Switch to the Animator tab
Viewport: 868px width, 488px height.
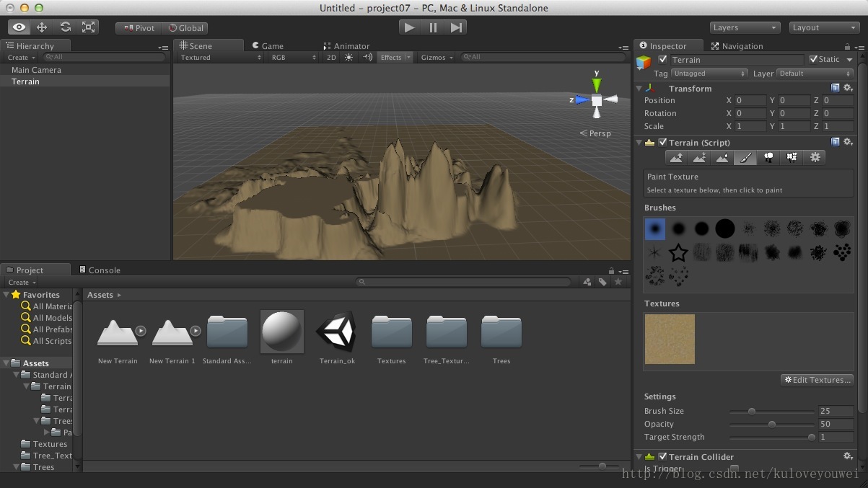coord(346,45)
